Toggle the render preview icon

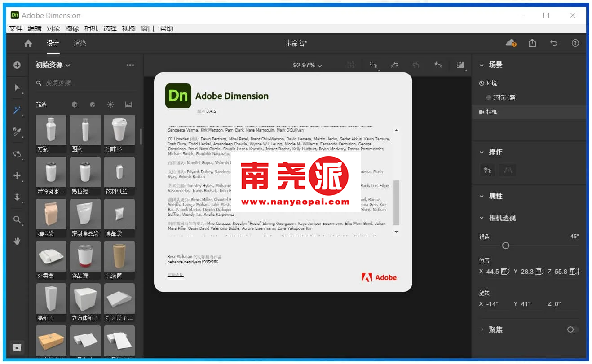[460, 66]
